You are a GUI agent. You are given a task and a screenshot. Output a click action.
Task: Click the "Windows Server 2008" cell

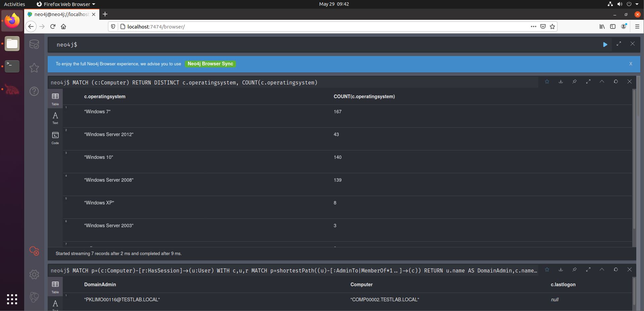pos(109,180)
